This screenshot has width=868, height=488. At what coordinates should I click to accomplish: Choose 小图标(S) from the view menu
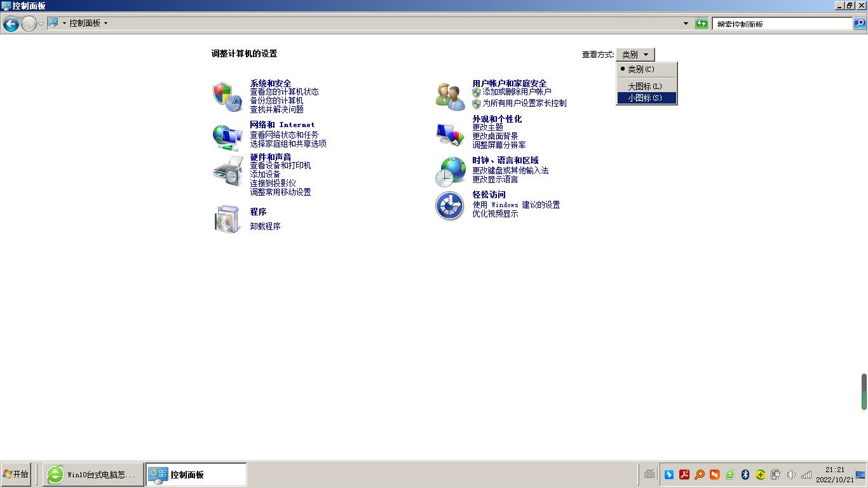point(646,98)
